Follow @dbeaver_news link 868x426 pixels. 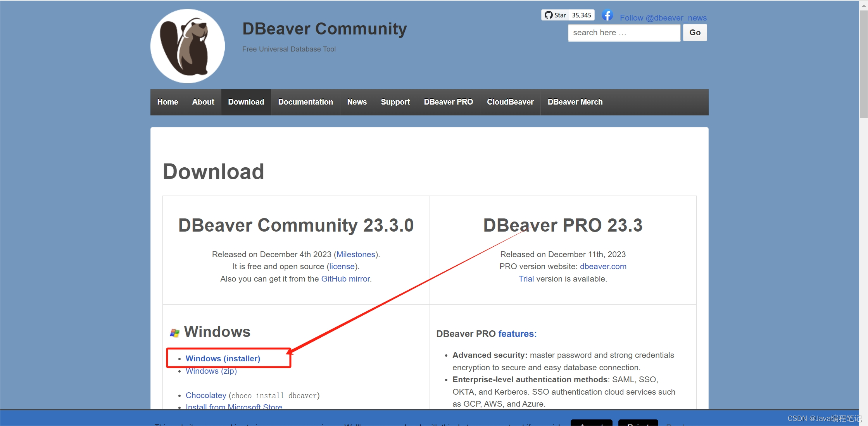(663, 18)
